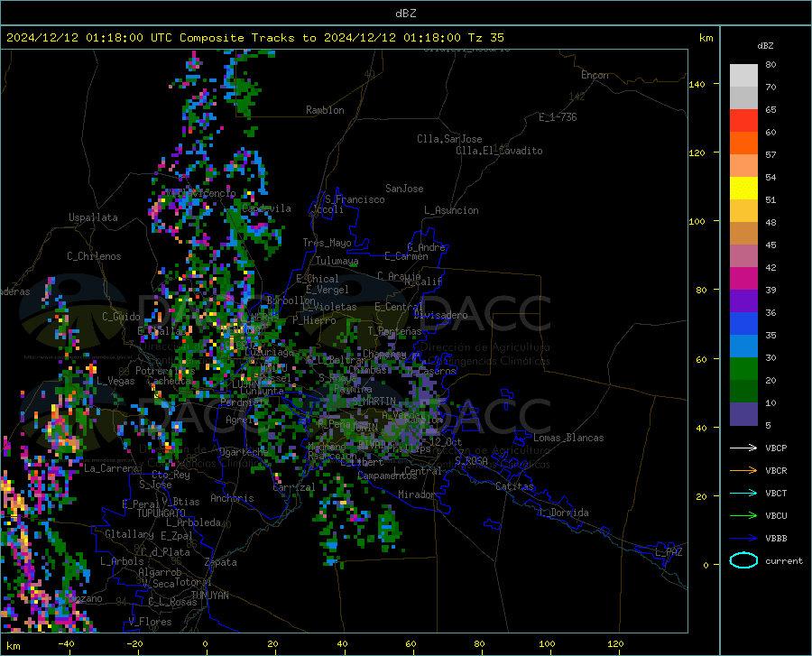812x656 pixels.
Task: Select the slate purple 5 dBZ swatch
Action: (x=743, y=413)
